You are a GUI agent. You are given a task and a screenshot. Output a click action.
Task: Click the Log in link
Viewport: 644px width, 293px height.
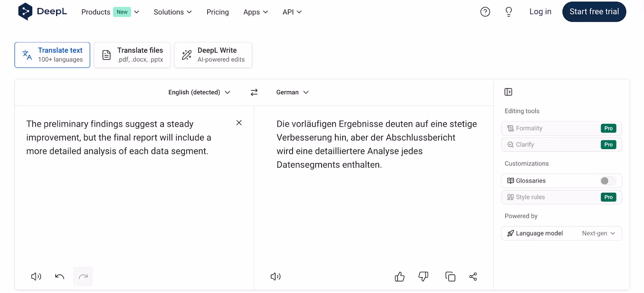[540, 12]
